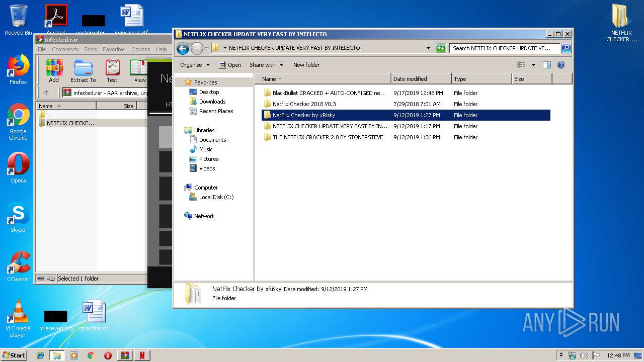Click the Change your view icon
The height and width of the screenshot is (362, 644).
coord(521,65)
